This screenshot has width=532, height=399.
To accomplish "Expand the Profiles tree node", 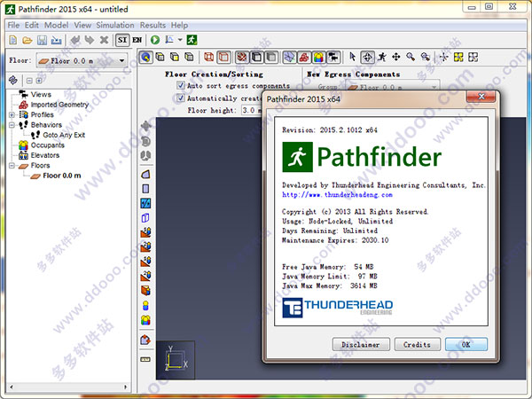I will [x=12, y=114].
